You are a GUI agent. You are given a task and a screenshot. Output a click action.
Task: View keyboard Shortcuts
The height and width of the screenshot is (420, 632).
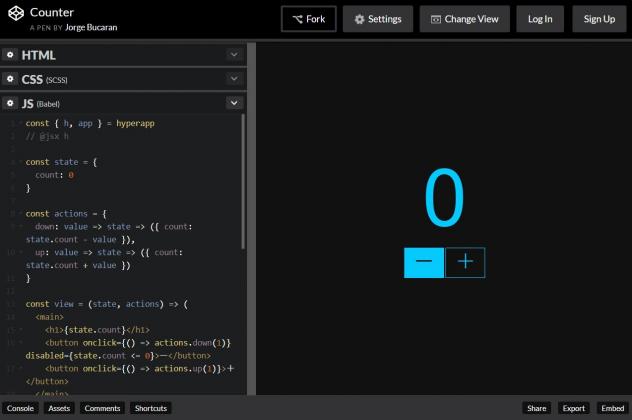(151, 408)
